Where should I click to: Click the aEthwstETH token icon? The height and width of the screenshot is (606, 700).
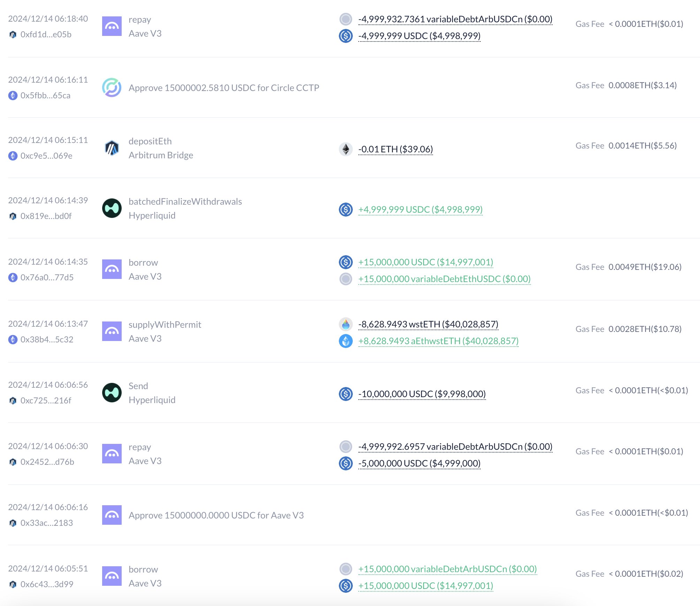(345, 341)
